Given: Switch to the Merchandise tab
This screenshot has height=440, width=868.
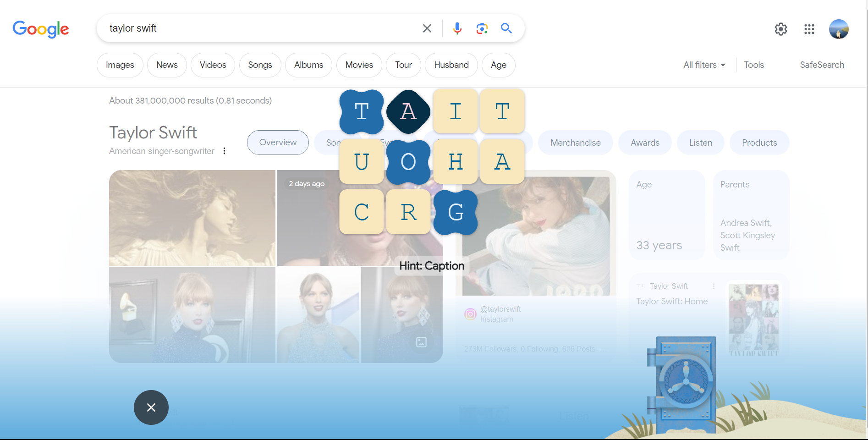Looking at the screenshot, I should coord(576,143).
